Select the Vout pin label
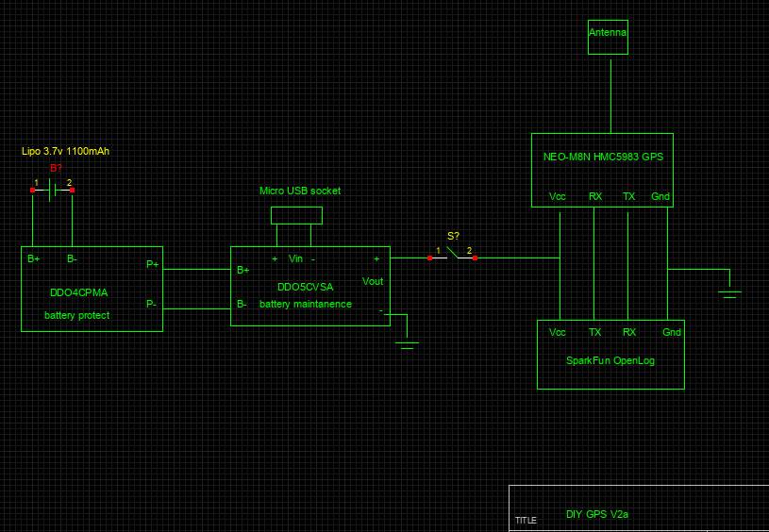This screenshot has height=532, width=769. click(374, 281)
